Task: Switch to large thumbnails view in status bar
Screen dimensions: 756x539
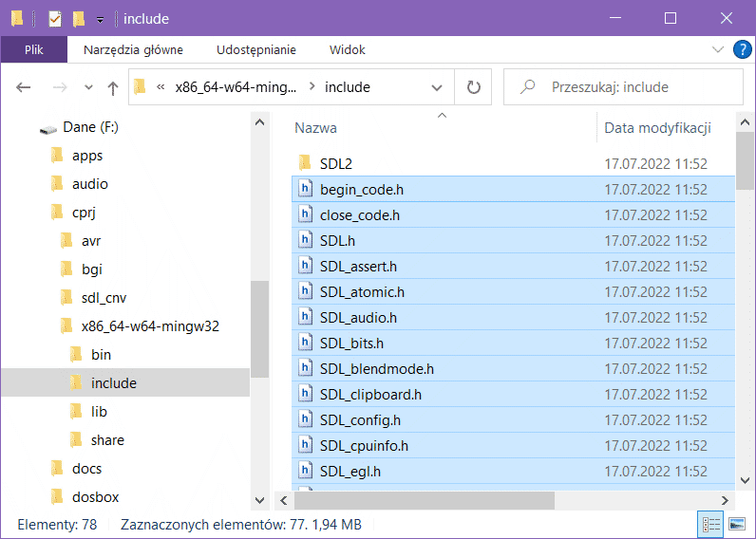Action: coord(735,524)
